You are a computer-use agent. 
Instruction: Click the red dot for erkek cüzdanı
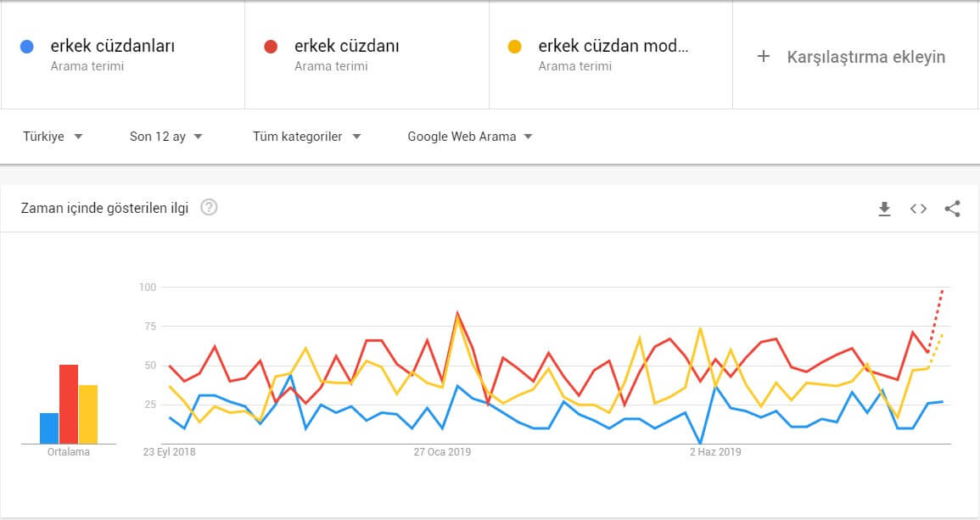[270, 45]
